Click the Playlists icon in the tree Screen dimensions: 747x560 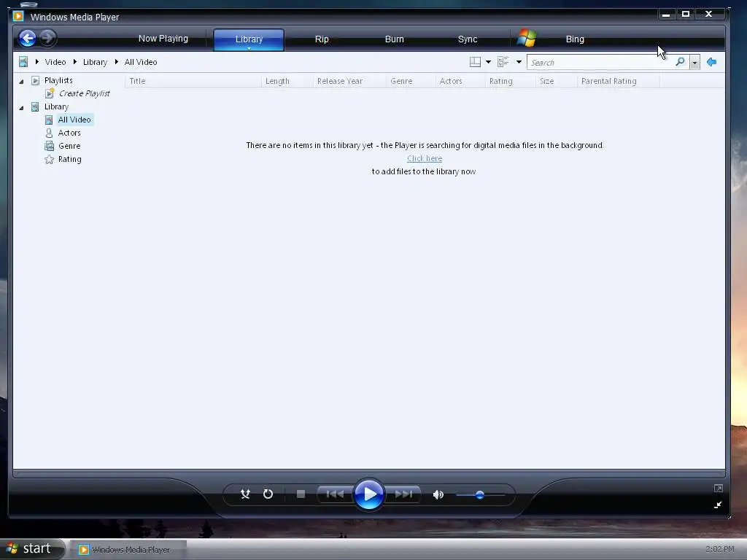click(x=35, y=80)
